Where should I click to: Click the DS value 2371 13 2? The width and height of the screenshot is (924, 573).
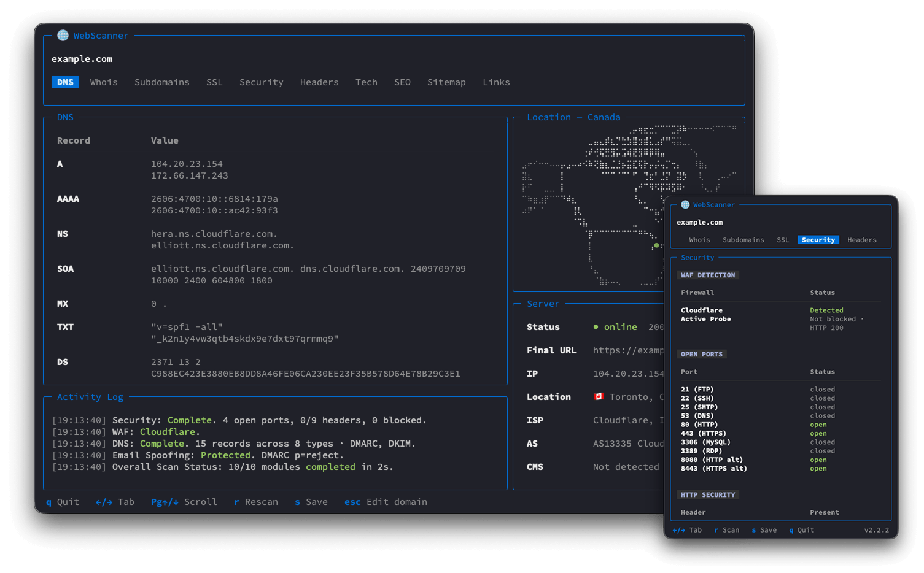176,362
